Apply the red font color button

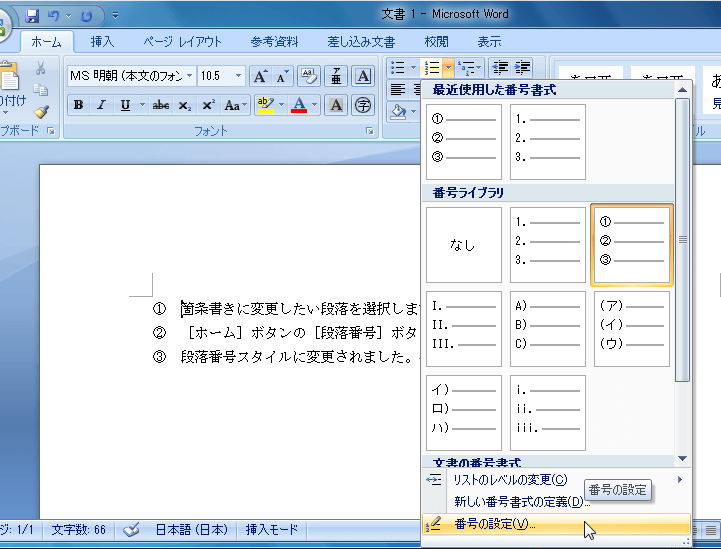(x=299, y=105)
